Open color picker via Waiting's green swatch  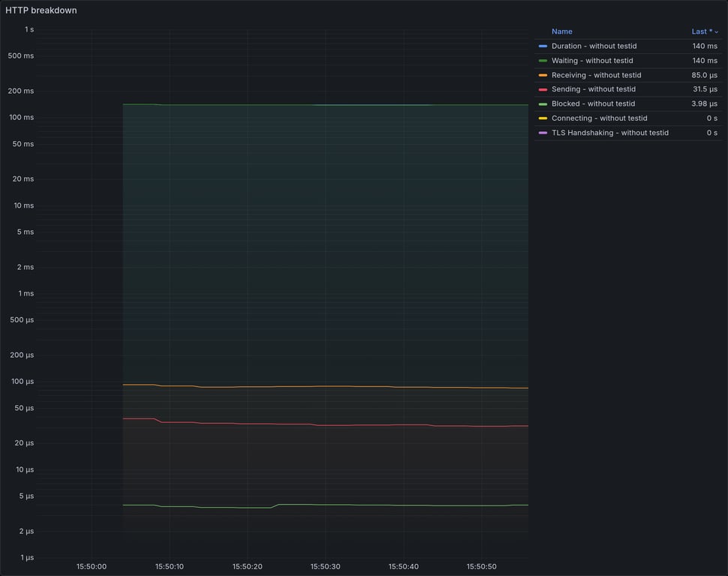tap(542, 60)
